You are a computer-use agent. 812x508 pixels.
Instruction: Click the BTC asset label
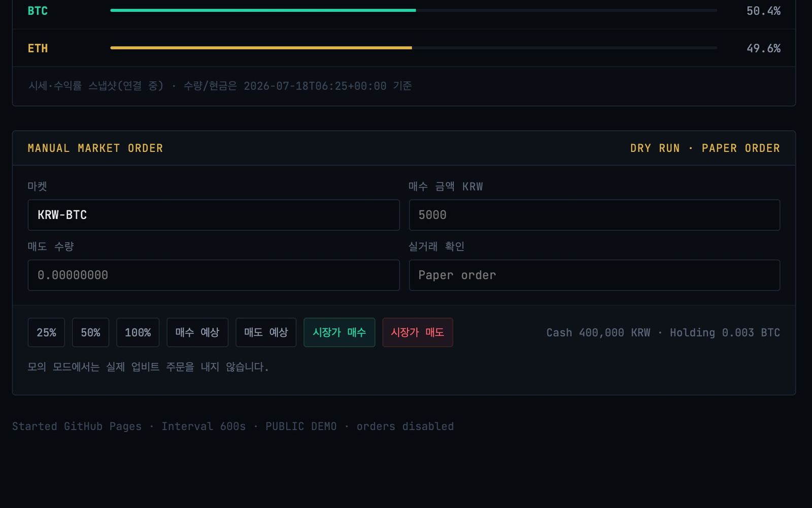tap(38, 11)
